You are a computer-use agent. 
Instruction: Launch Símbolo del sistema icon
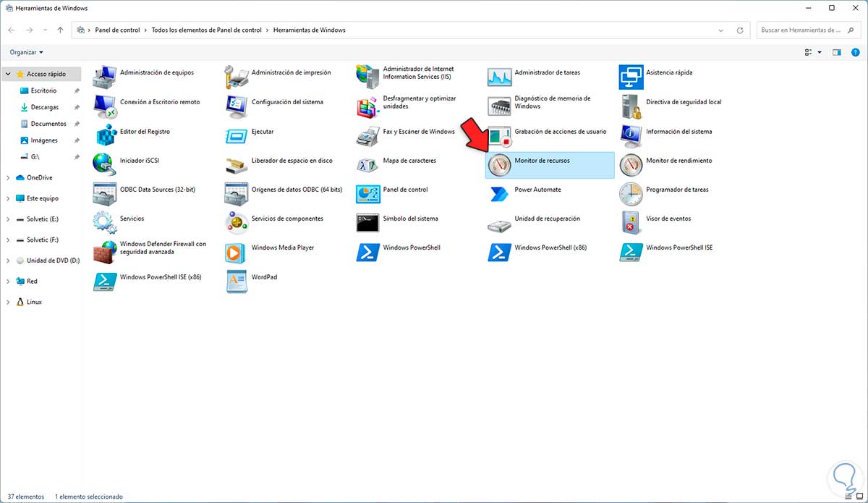click(368, 223)
